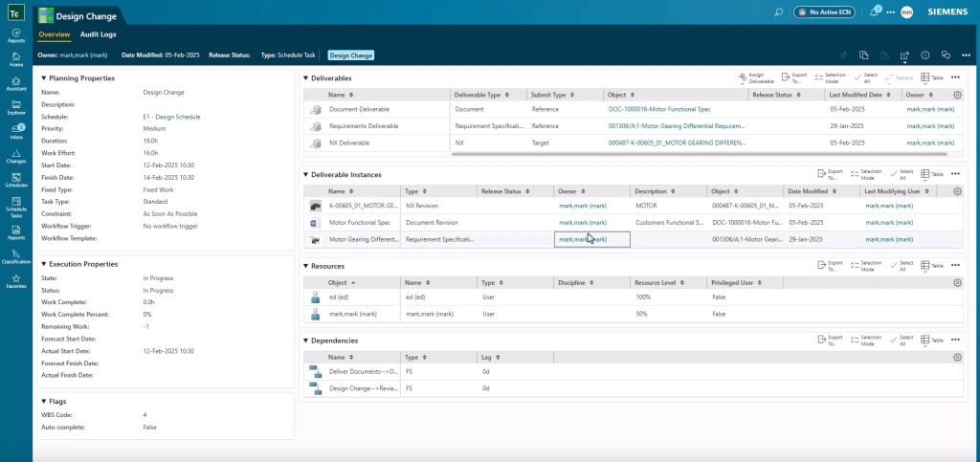Click Select All in Resources

pos(902,266)
